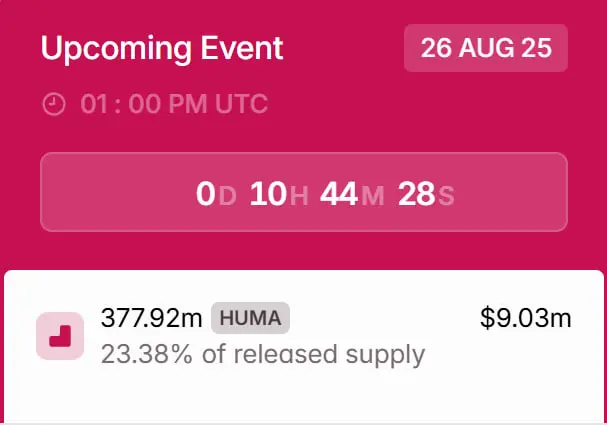The image size is (607, 425).
Task: Open the HUMA unlock event card
Action: click(x=304, y=346)
